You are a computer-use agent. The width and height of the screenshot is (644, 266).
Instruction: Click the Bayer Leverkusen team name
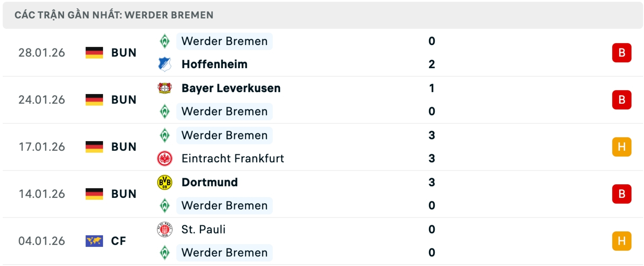230,88
